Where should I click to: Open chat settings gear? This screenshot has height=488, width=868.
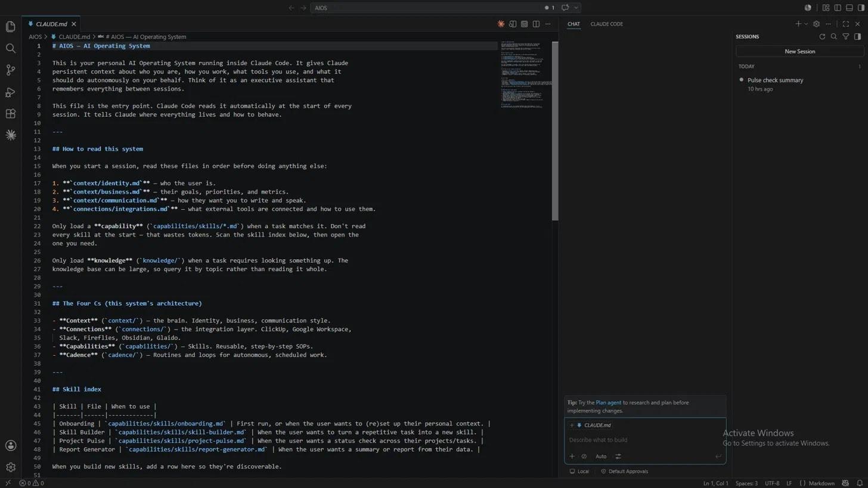pyautogui.click(x=816, y=24)
